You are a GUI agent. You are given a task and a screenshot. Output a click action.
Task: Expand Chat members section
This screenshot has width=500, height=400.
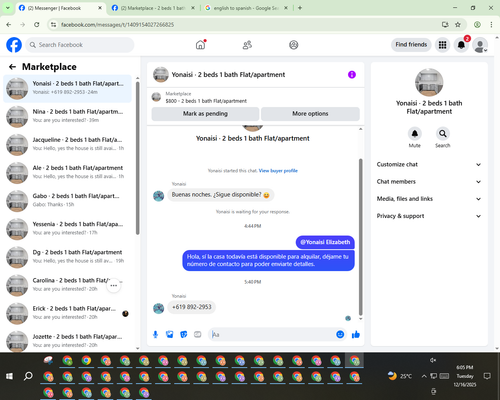(429, 182)
